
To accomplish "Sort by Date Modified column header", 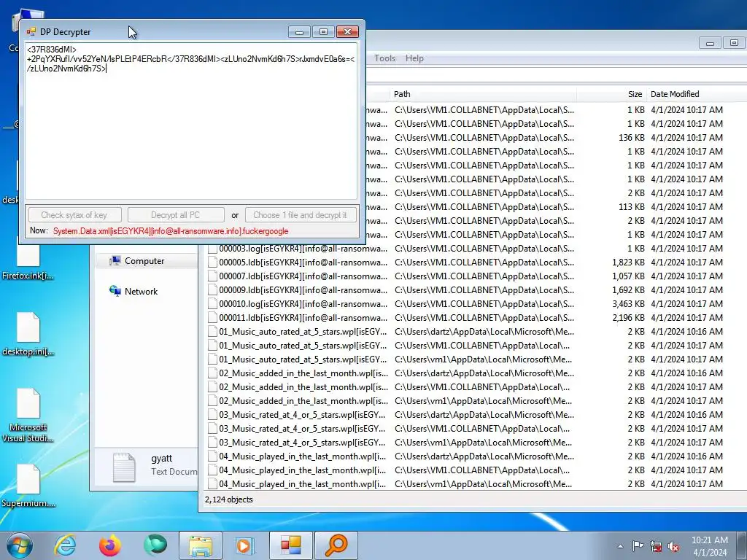I will click(x=697, y=94).
